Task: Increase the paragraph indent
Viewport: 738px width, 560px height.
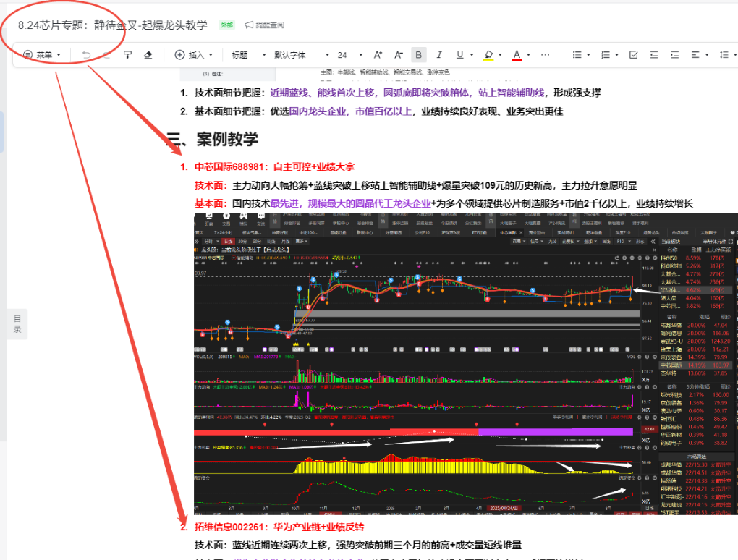Action: point(674,55)
